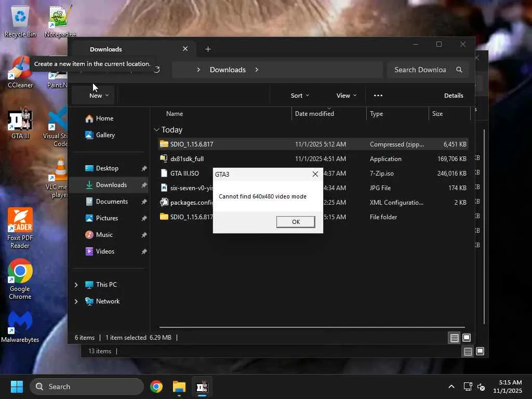Collapse the Today group
The image size is (532, 399).
[x=156, y=129]
